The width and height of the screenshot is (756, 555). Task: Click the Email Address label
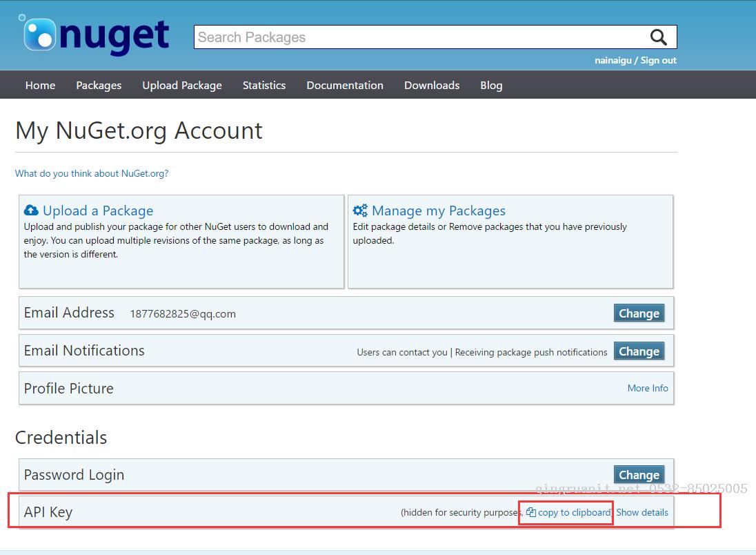tap(70, 313)
